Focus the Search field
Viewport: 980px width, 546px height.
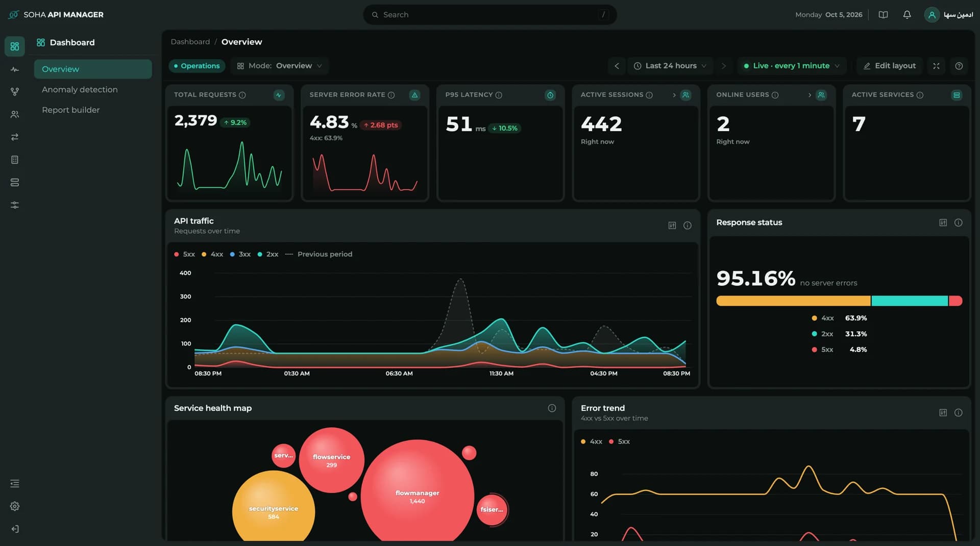point(489,15)
